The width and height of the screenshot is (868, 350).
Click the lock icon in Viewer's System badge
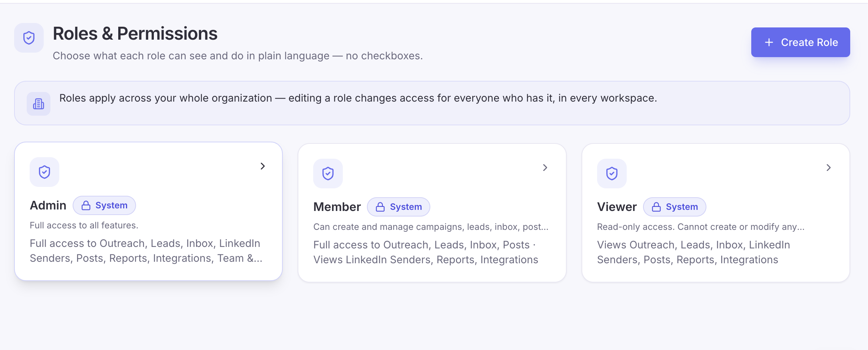656,207
